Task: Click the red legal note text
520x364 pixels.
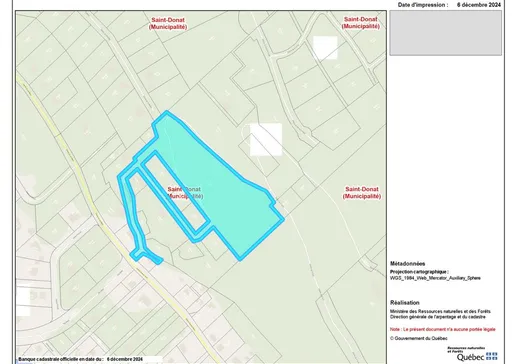Action: coord(443,329)
